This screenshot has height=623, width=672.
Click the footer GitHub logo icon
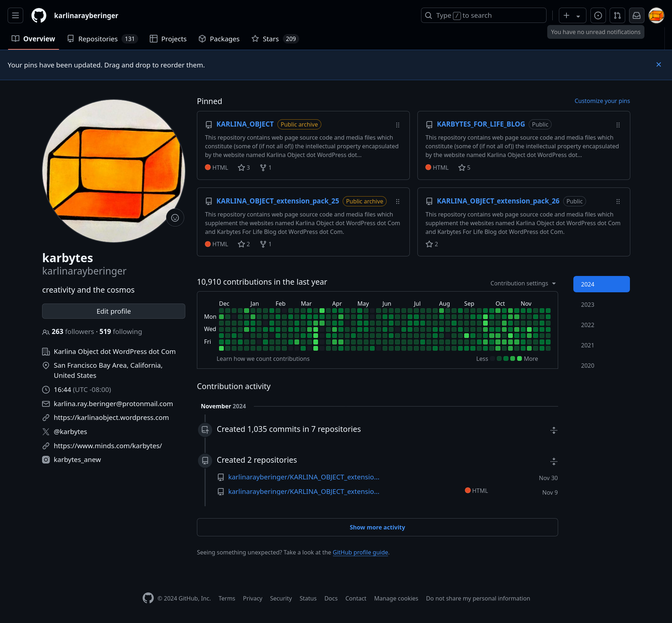coord(148,598)
